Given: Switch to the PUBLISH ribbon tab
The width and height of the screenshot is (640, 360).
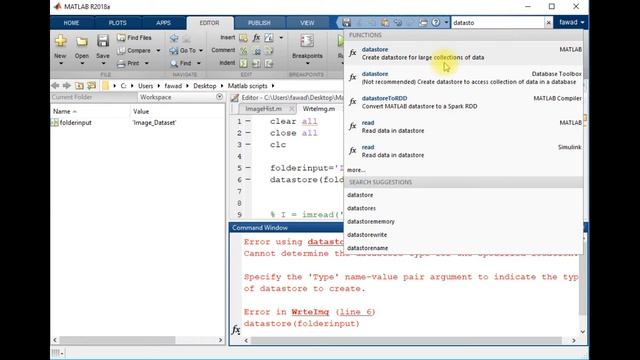Looking at the screenshot, I should (259, 23).
